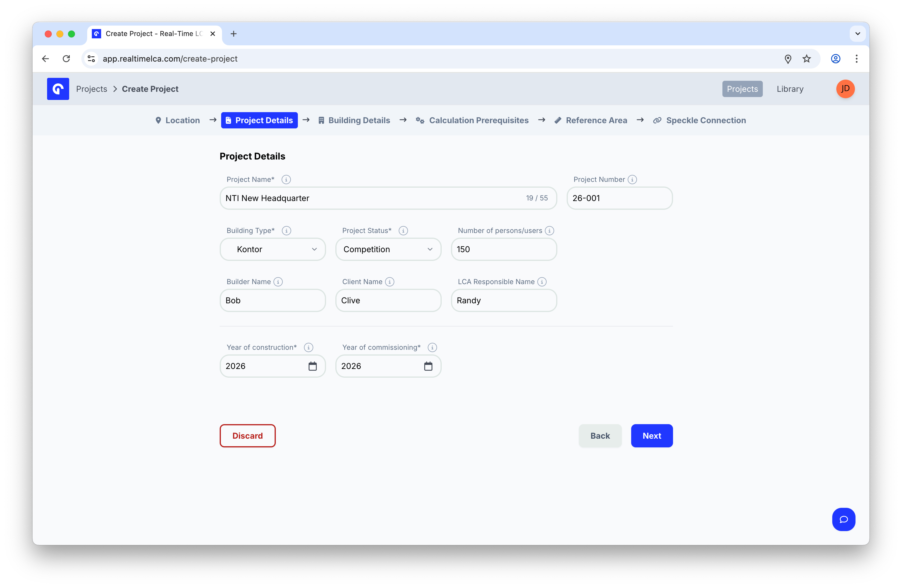Image resolution: width=902 pixels, height=588 pixels.
Task: Click the Discard button
Action: tap(248, 436)
